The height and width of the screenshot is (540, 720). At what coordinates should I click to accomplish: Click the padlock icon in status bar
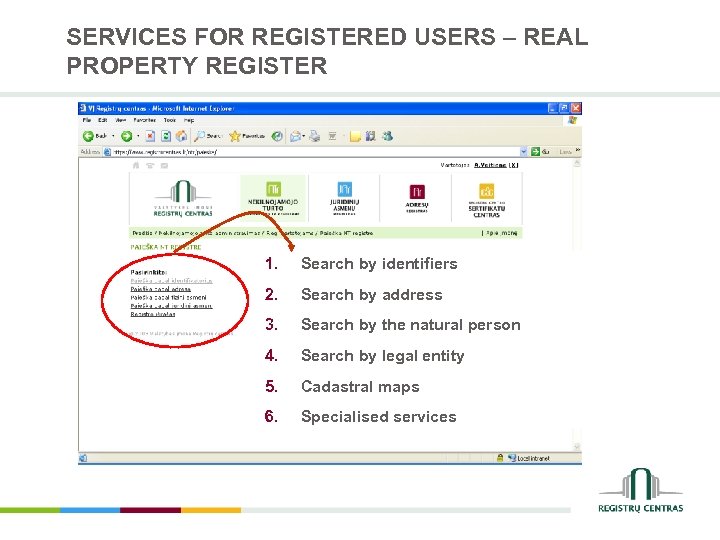[x=500, y=458]
